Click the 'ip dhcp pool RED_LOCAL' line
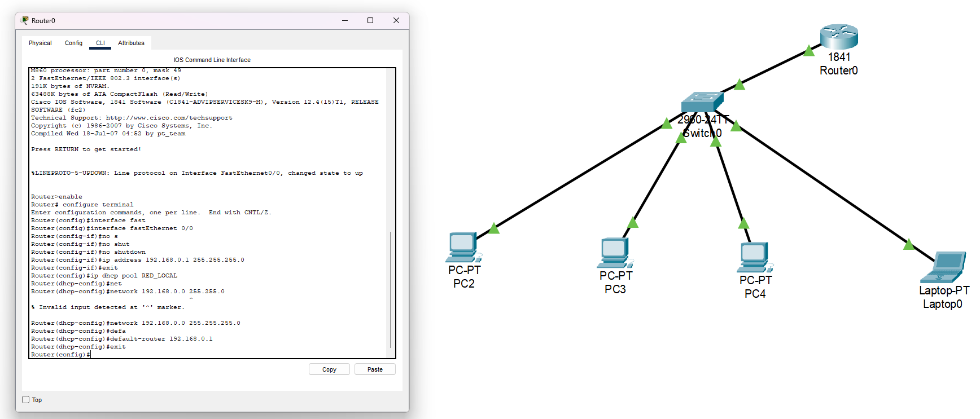Image resolution: width=980 pixels, height=419 pixels. click(x=104, y=276)
